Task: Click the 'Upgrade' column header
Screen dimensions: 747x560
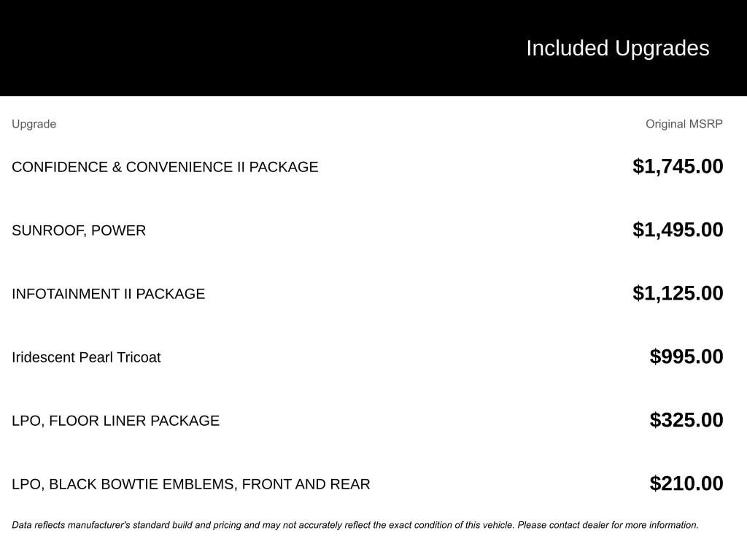Action: point(34,124)
